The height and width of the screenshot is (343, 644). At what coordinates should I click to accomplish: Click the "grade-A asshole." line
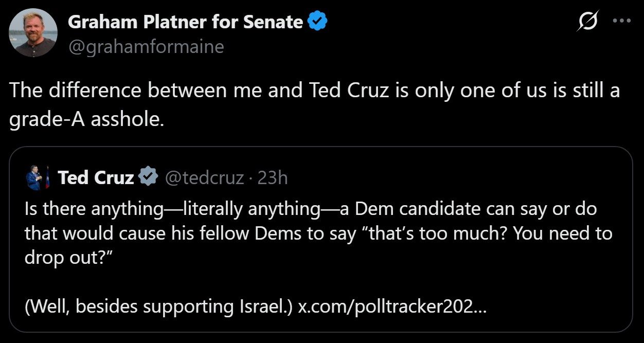coord(86,119)
